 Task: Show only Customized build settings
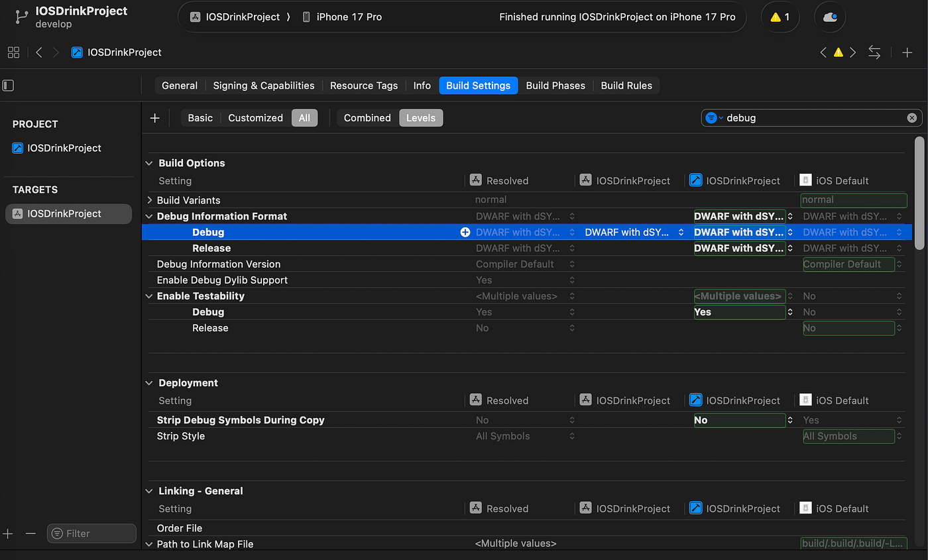[x=255, y=118]
